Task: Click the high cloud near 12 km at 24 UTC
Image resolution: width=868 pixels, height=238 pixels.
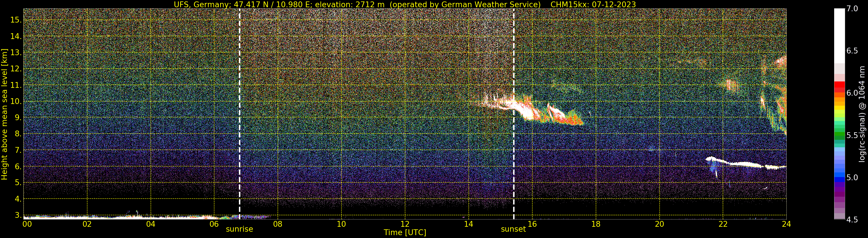Action: (781, 62)
